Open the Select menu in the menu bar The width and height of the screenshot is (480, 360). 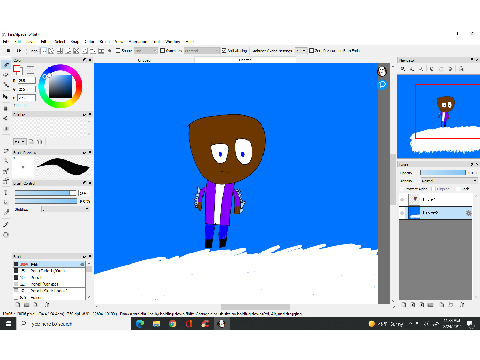pyautogui.click(x=60, y=42)
